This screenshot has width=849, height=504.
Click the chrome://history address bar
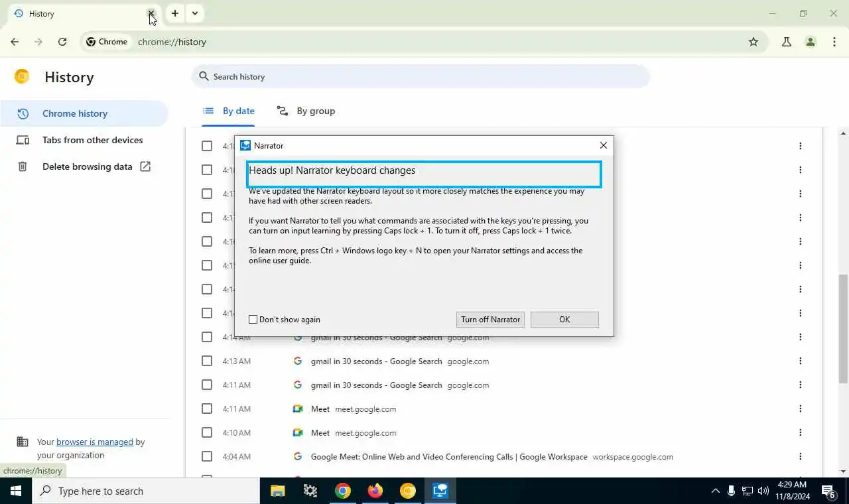[x=424, y=42]
